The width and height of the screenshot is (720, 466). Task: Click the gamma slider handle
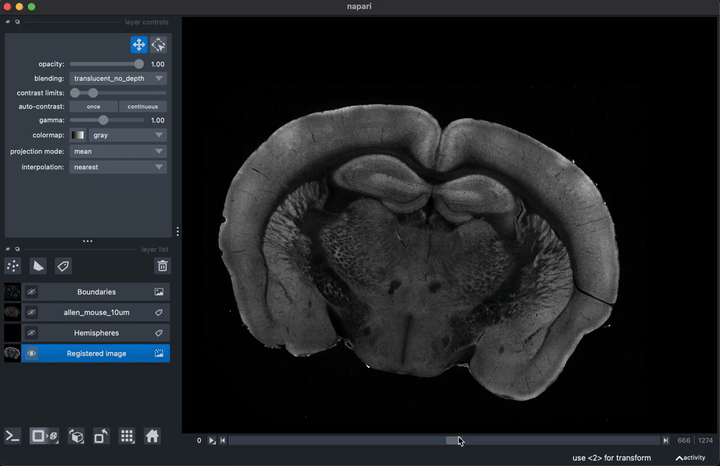103,120
